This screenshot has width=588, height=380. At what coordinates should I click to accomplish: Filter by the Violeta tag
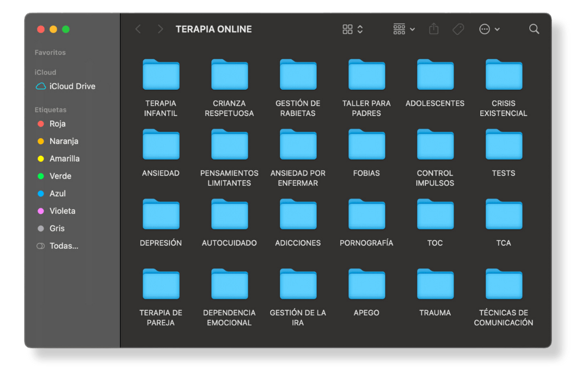tap(57, 211)
